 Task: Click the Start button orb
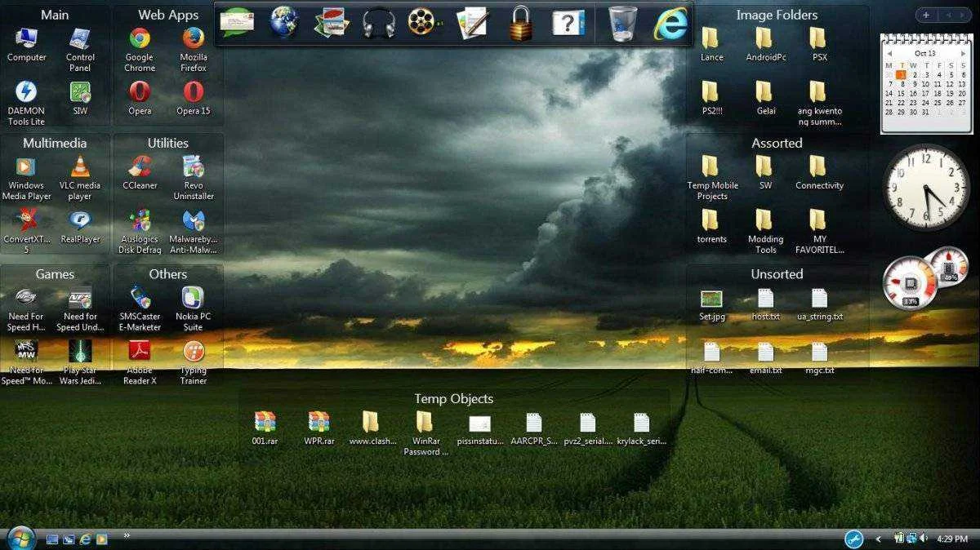pyautogui.click(x=20, y=538)
